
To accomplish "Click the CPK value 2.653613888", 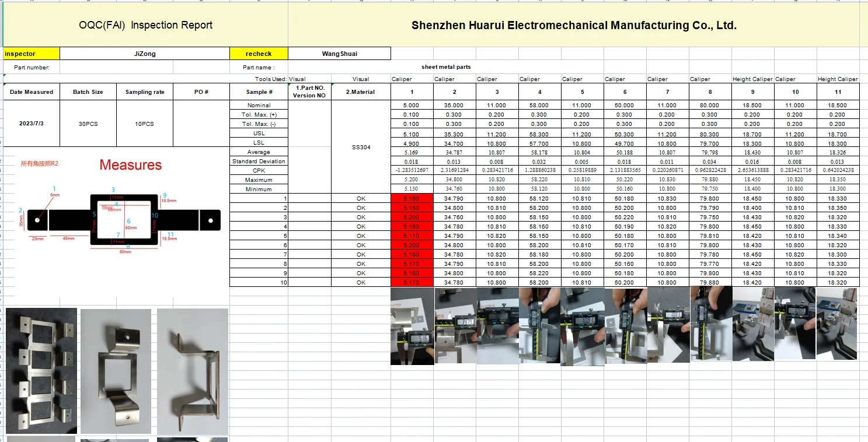I will (753, 171).
